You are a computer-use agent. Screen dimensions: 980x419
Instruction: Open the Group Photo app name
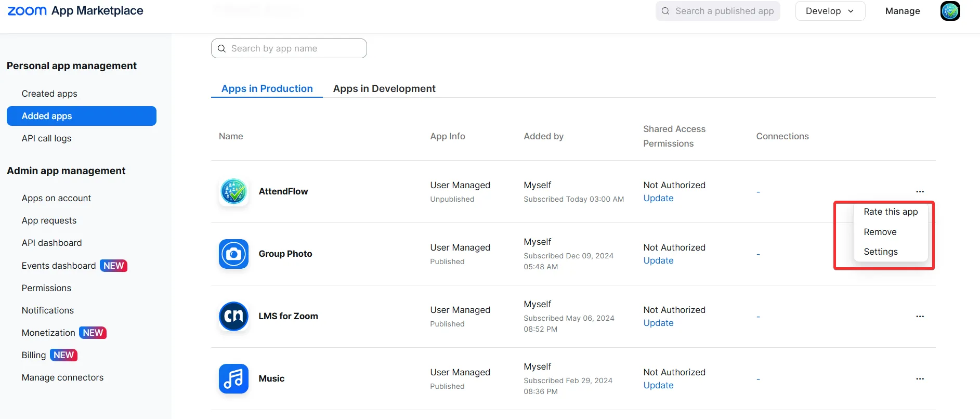285,254
